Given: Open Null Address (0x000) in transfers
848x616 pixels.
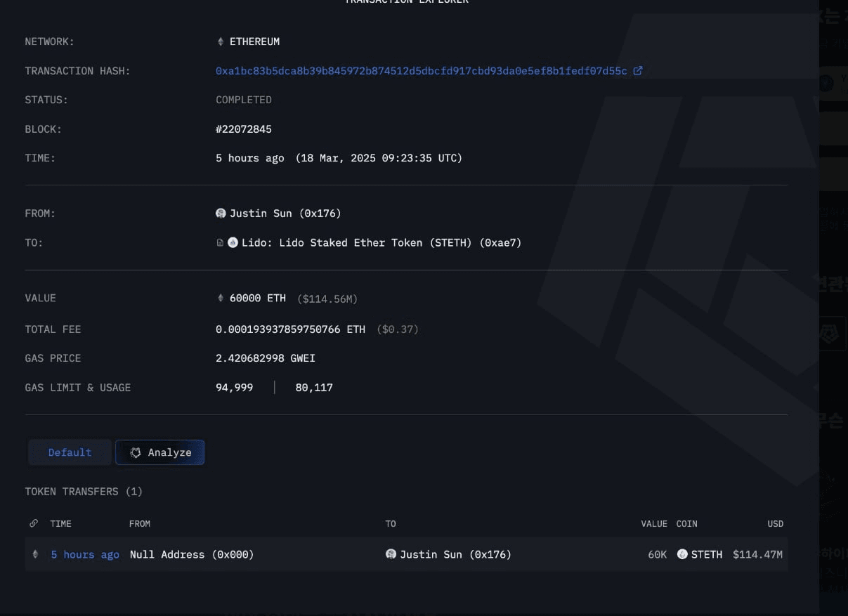Looking at the screenshot, I should [x=192, y=555].
